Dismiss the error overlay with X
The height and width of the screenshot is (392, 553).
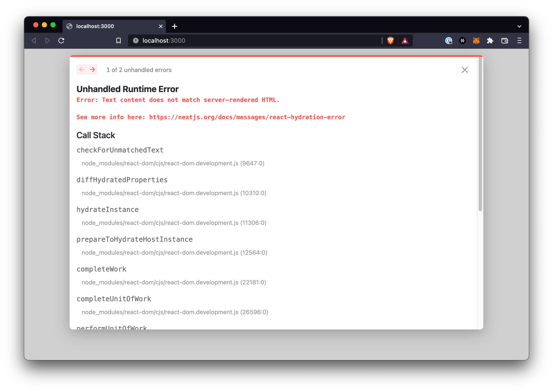465,70
